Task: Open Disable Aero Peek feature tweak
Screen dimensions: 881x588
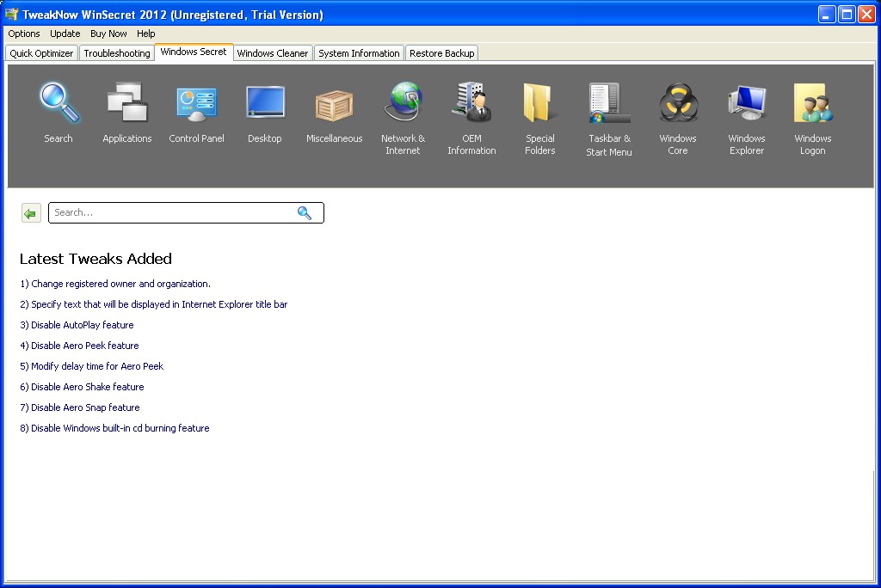Action: (x=79, y=346)
